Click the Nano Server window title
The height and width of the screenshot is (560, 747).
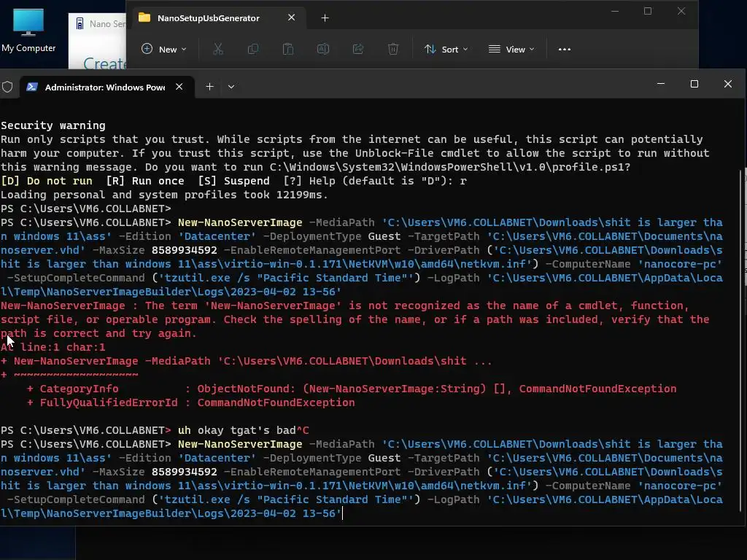(107, 24)
